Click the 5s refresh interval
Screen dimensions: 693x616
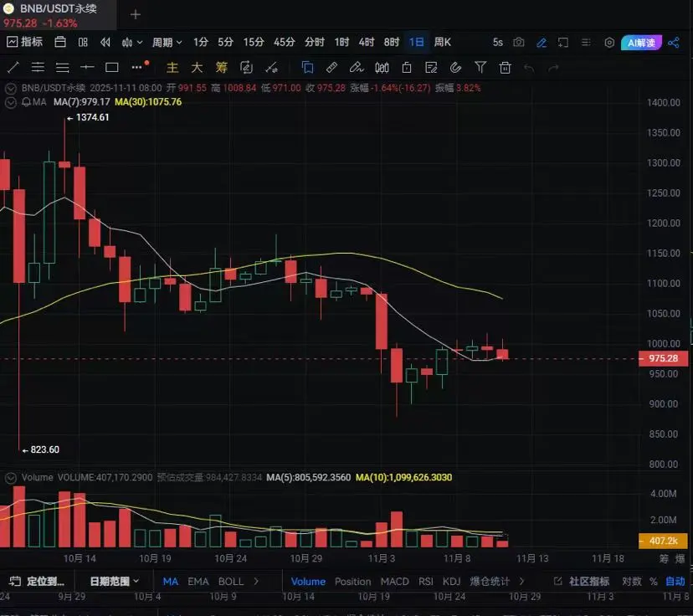coord(498,42)
